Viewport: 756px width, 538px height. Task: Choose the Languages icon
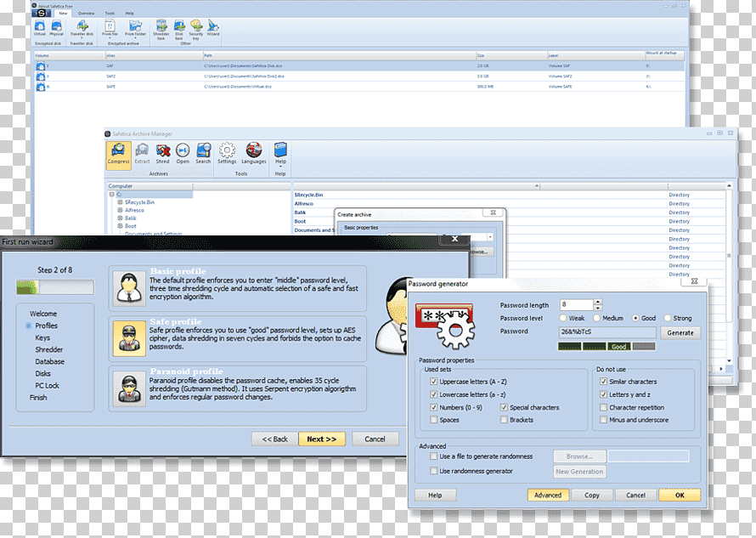(x=254, y=155)
